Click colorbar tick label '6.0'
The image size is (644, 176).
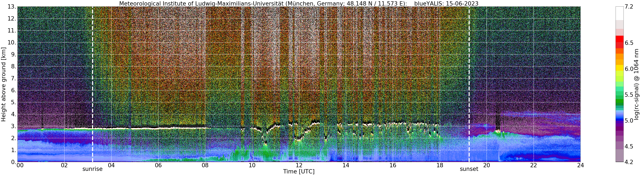pyautogui.click(x=629, y=69)
